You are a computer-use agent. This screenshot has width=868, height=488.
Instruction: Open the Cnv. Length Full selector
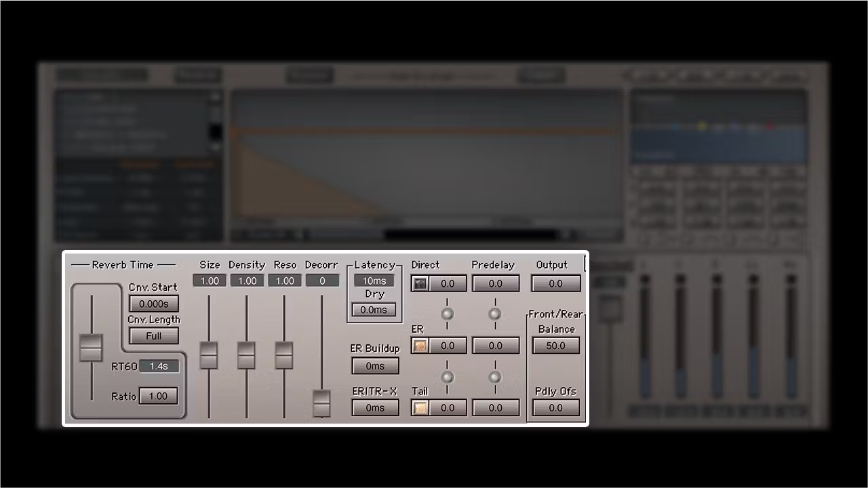point(154,336)
